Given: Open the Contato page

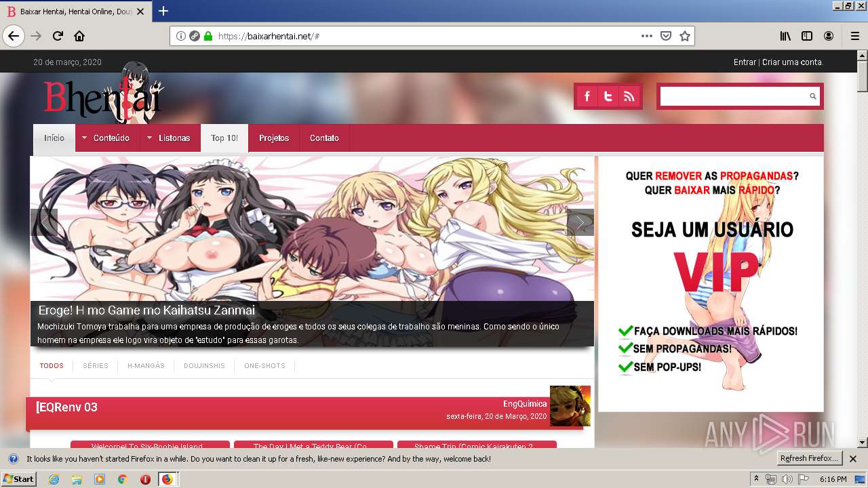Looking at the screenshot, I should 324,138.
